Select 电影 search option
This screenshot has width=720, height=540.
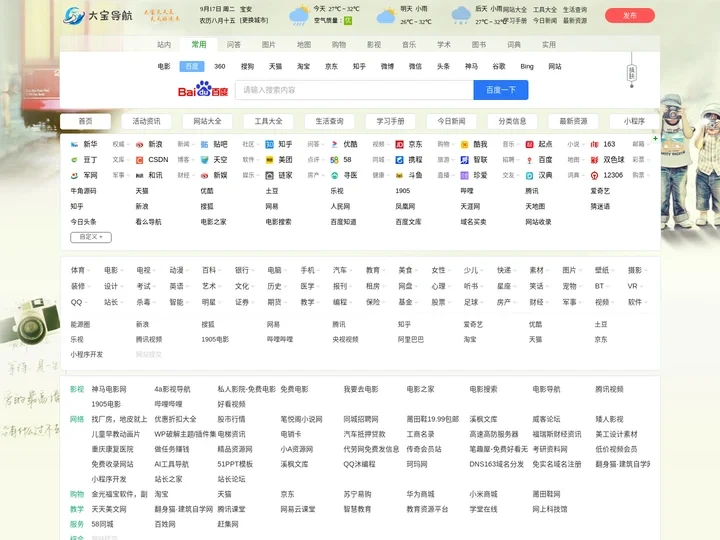164,67
